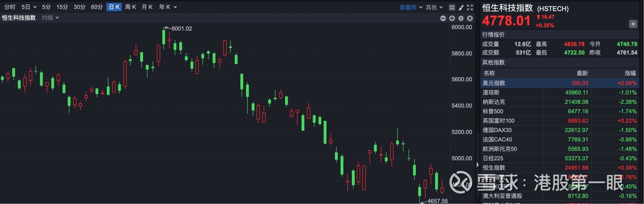Select the 月K monthly chart tab

pos(147,7)
